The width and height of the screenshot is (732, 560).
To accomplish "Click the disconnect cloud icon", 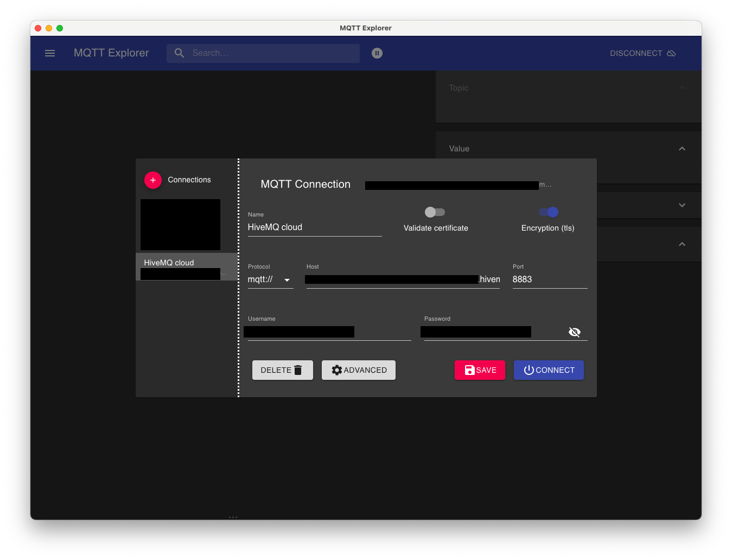I will click(671, 53).
